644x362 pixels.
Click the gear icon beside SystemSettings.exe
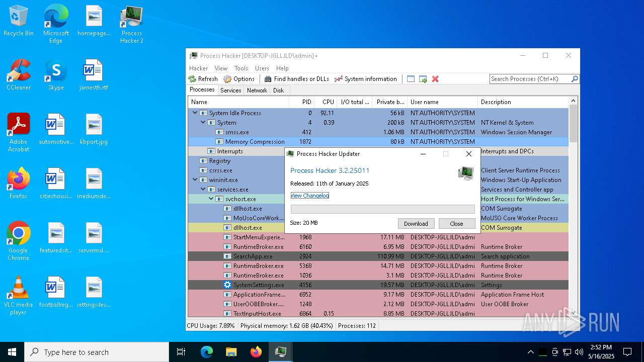click(x=227, y=285)
